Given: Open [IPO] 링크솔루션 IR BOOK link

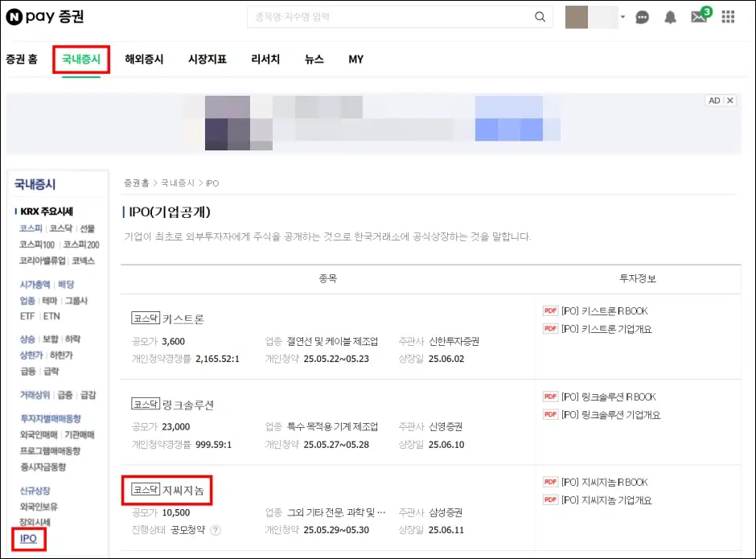Looking at the screenshot, I should pyautogui.click(x=609, y=397).
